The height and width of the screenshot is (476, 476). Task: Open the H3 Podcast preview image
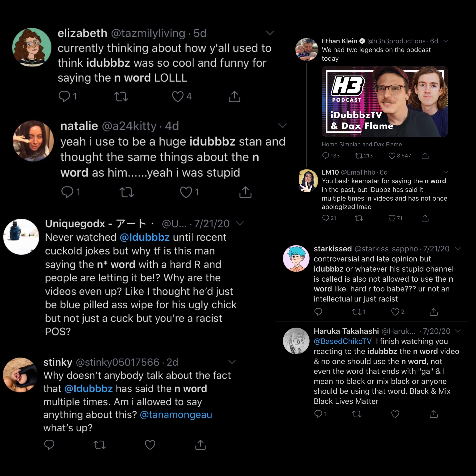[x=385, y=102]
